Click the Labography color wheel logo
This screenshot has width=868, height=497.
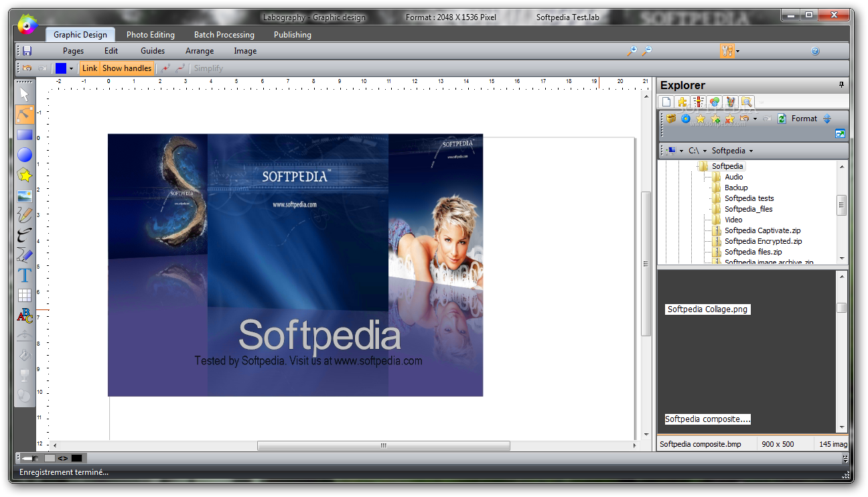point(27,25)
